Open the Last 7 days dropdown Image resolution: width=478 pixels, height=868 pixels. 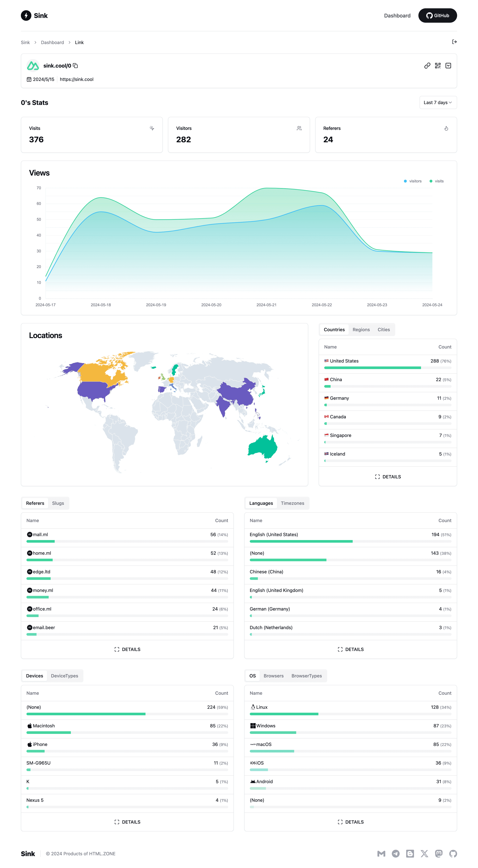point(438,102)
